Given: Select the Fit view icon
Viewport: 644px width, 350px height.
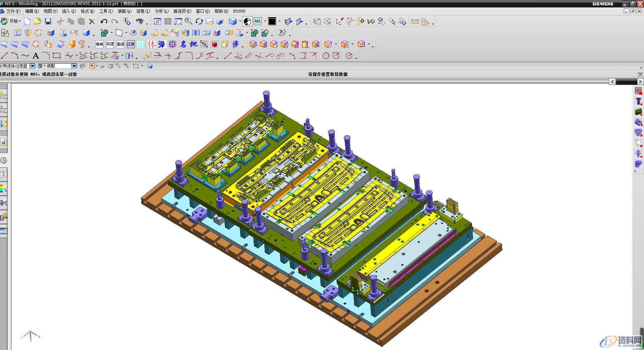Looking at the screenshot, I should point(157,22).
